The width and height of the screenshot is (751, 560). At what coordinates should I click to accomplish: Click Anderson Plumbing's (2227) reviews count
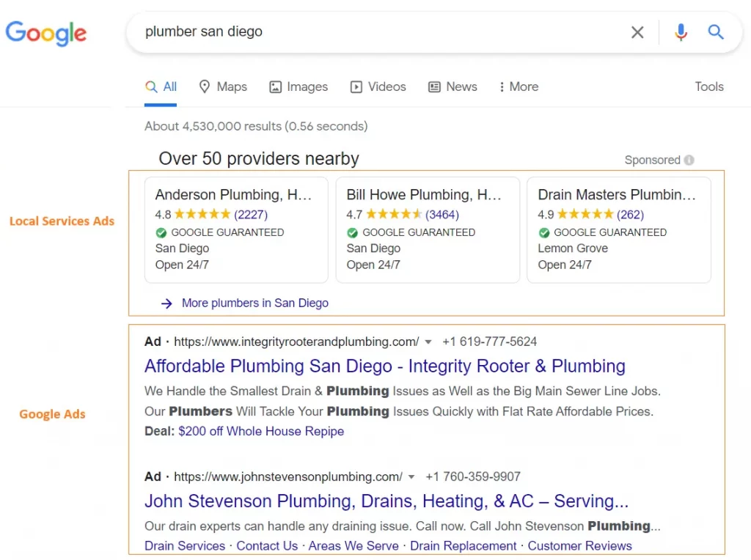tap(251, 215)
